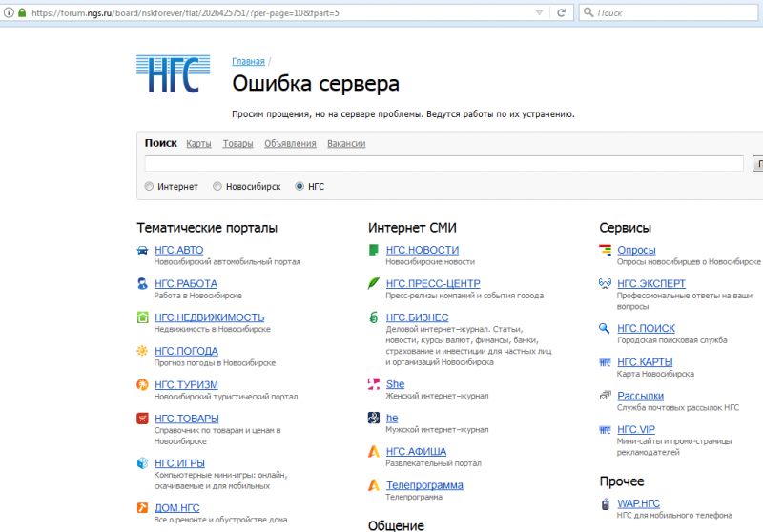Click the person icon beside НГС.РАБОТА

pyautogui.click(x=142, y=283)
